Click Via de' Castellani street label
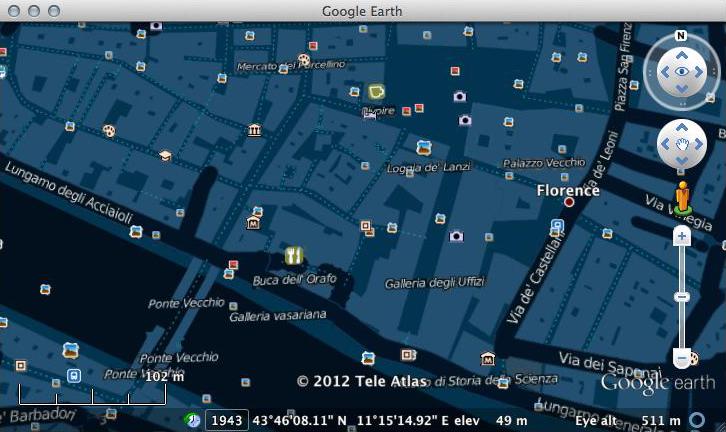This screenshot has height=432, width=726. 534,278
